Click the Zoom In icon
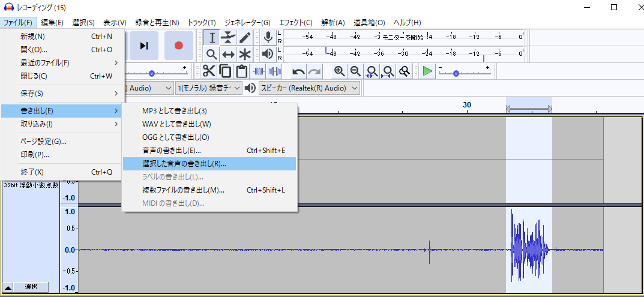644x297 pixels. [x=339, y=71]
